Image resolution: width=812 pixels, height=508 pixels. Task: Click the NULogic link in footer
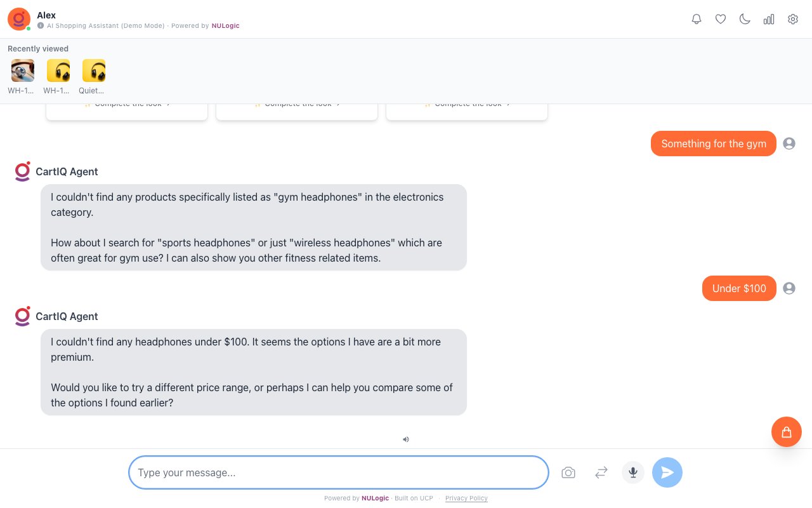pos(375,498)
